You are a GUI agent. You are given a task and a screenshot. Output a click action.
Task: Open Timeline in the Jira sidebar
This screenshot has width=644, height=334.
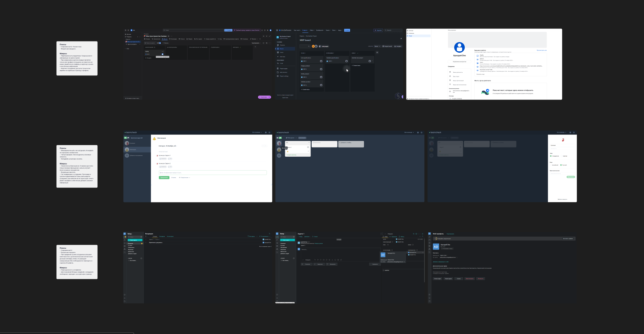tap(282, 45)
